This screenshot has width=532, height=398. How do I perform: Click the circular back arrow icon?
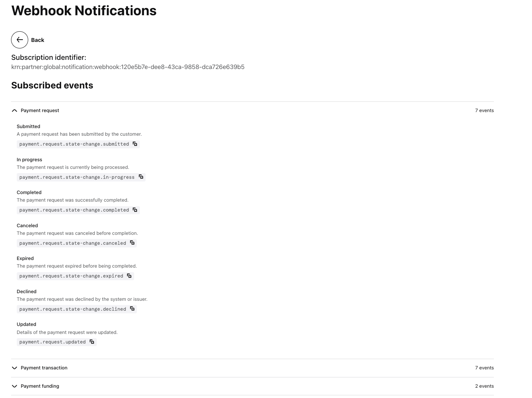(x=19, y=40)
